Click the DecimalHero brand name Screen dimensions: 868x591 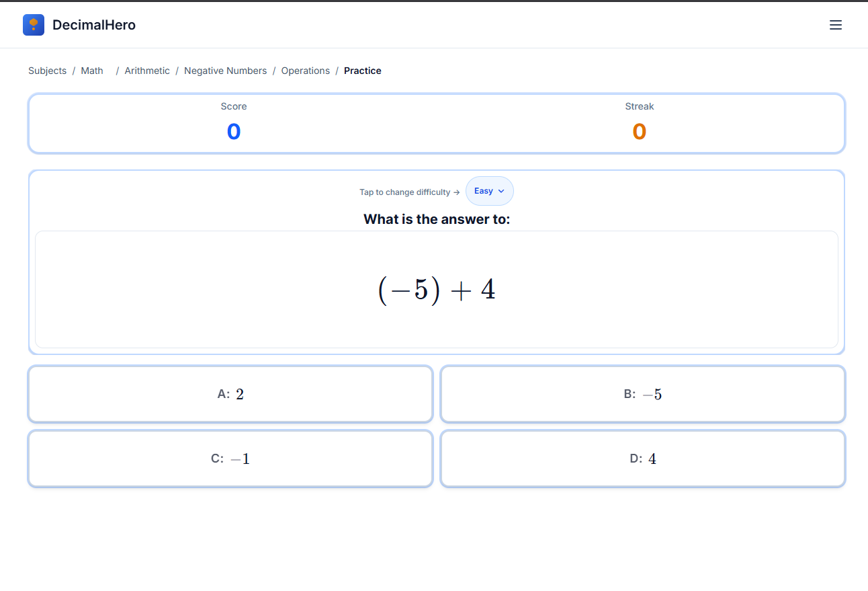click(94, 25)
